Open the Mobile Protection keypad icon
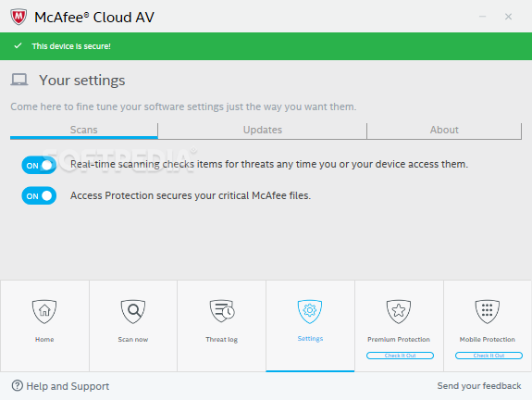The image size is (532, 400). point(488,311)
